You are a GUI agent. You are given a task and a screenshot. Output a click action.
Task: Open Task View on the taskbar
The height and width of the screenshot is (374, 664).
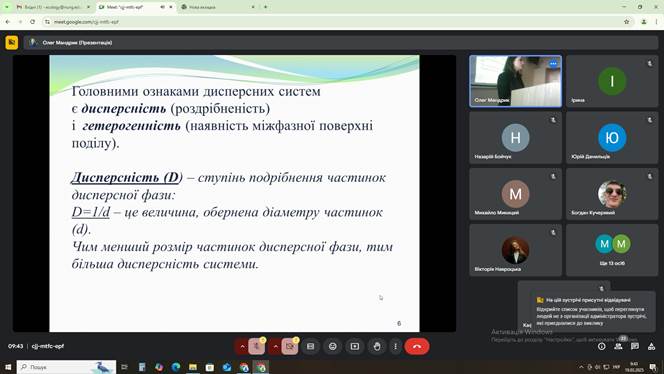(x=124, y=367)
